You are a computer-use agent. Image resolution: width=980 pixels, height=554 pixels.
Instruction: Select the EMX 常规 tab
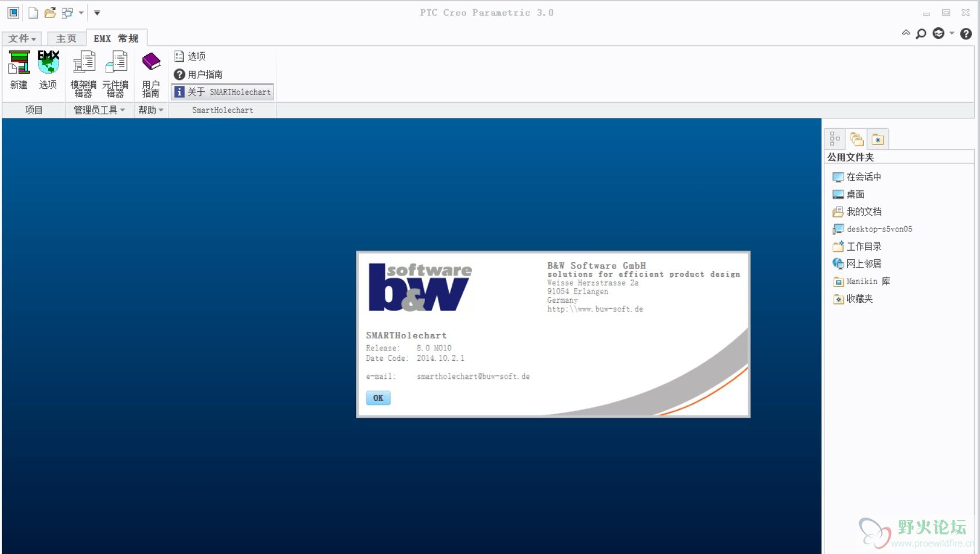coord(116,38)
